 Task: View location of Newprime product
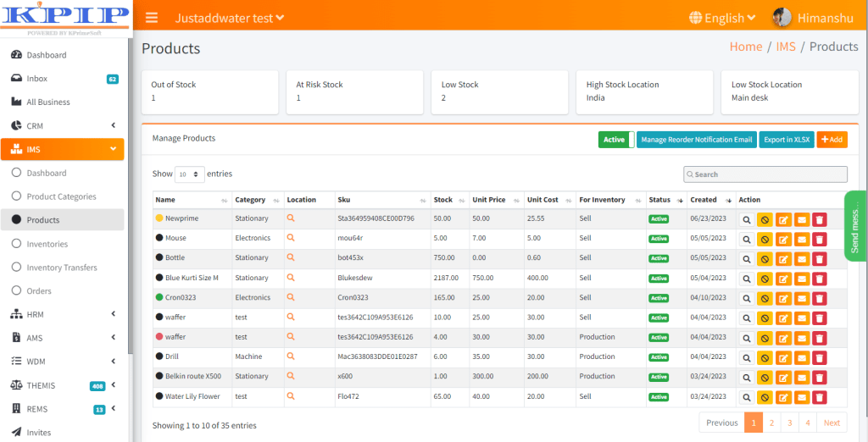pyautogui.click(x=291, y=218)
